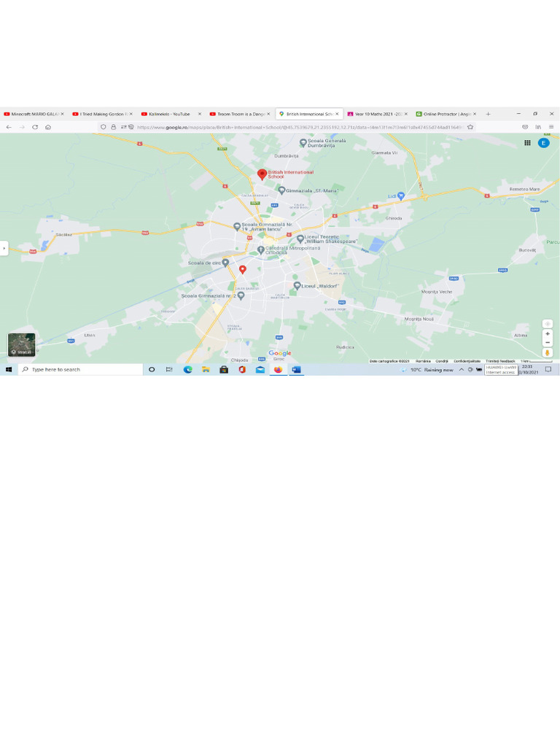Show hidden system tray icons
Screen dimensions: 560x747
(461, 370)
